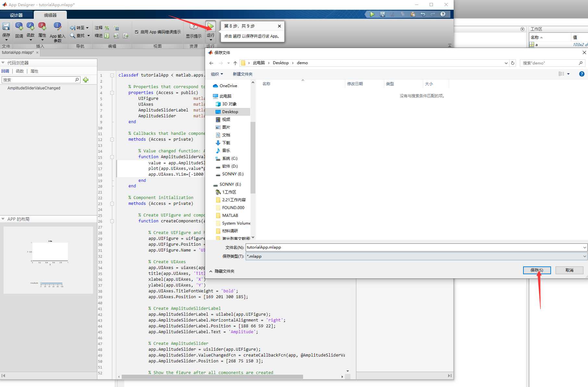Click the quick access help icon

coord(443,14)
